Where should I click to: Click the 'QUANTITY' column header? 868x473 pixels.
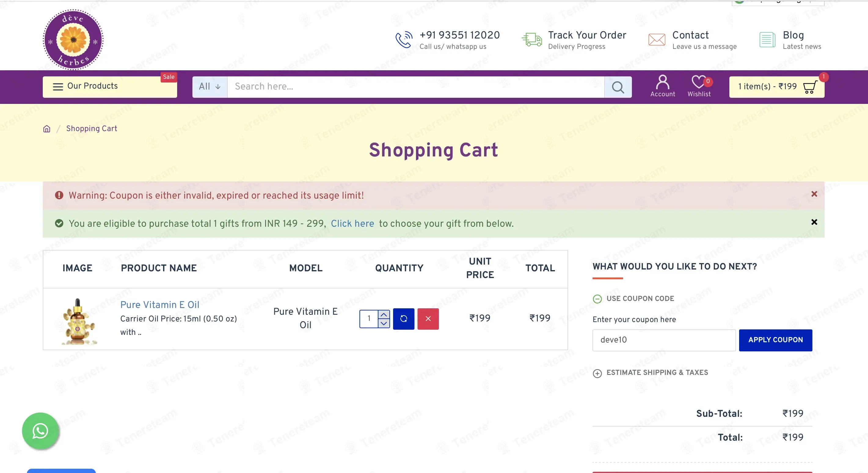[399, 268]
